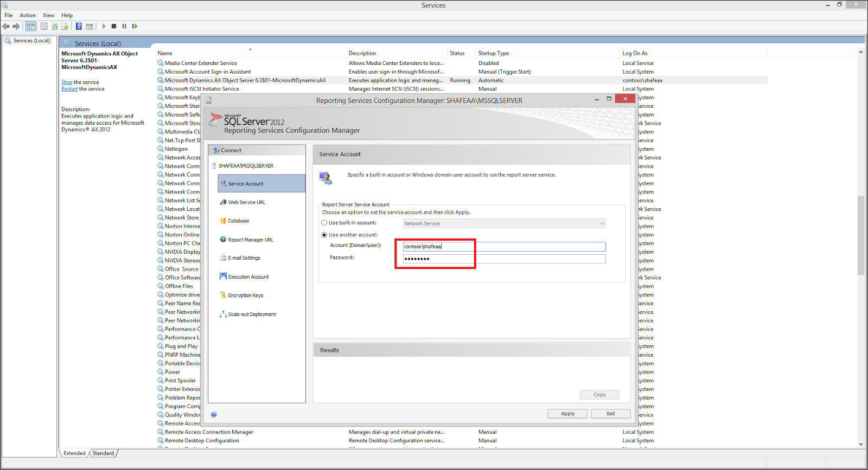Toggle Show/Hide Action Pane toolbar icon
The width and height of the screenshot is (868, 470).
(90, 27)
